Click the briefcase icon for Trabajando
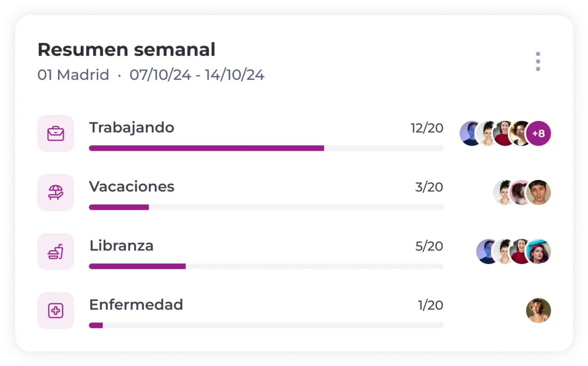588x366 pixels. [x=55, y=133]
